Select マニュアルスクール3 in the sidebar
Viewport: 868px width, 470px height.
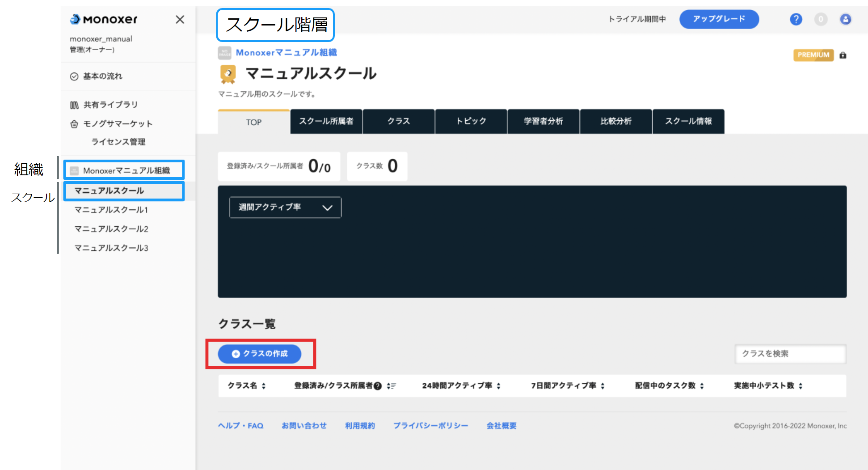click(111, 248)
